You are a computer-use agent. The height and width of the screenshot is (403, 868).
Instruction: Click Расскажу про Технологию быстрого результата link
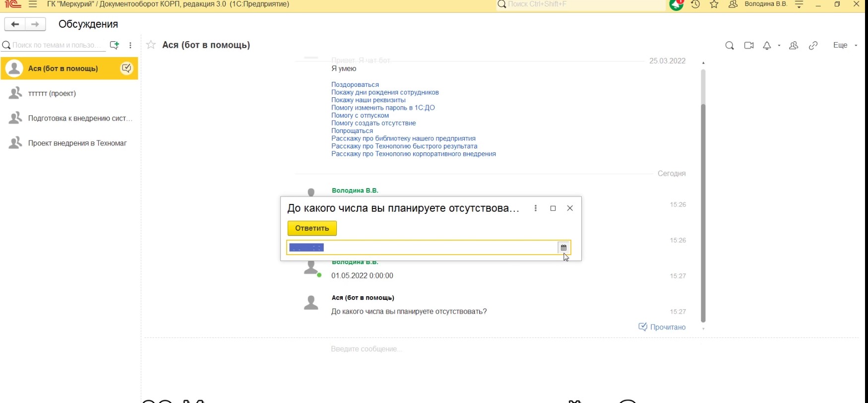(404, 146)
